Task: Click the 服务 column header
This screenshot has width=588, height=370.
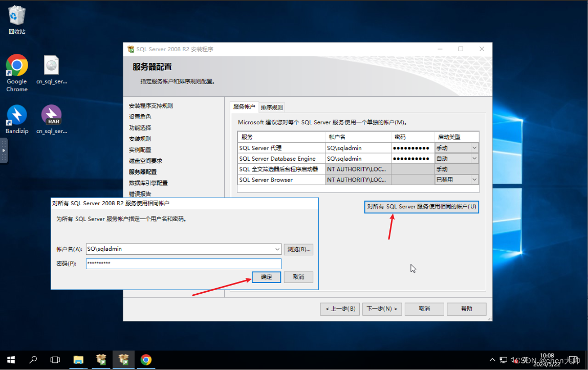Action: coord(281,137)
